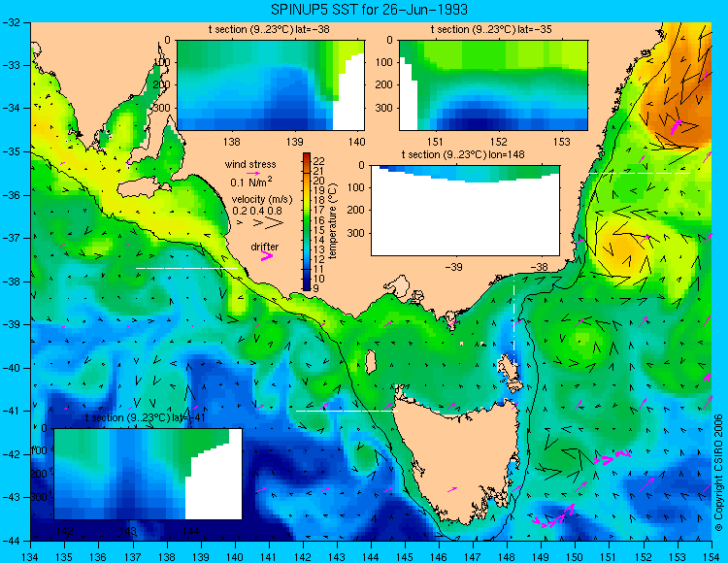Click the 15 tick on the color bar
The width and height of the screenshot is (728, 563).
(319, 230)
